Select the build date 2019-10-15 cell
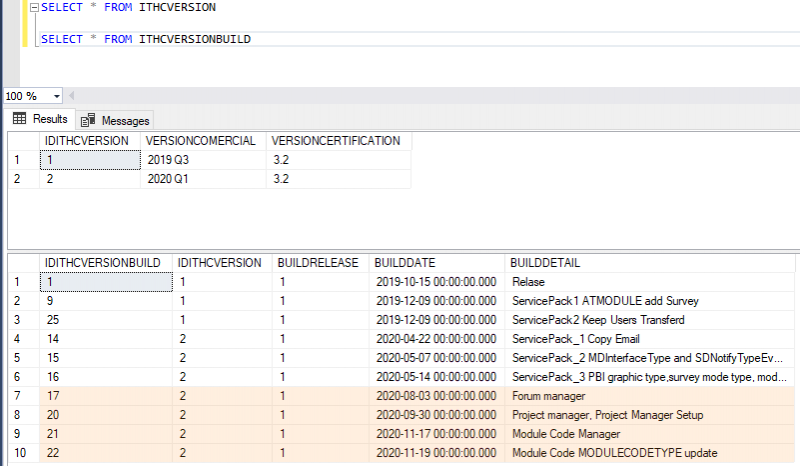 (437, 282)
